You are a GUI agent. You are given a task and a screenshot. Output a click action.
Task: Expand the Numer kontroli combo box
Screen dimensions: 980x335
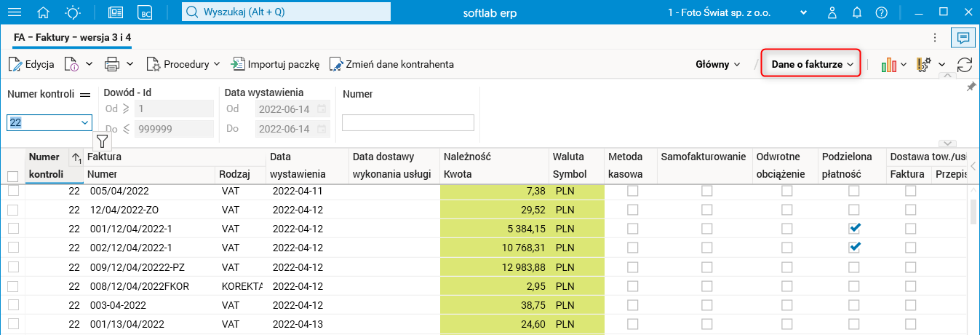pyautogui.click(x=85, y=123)
